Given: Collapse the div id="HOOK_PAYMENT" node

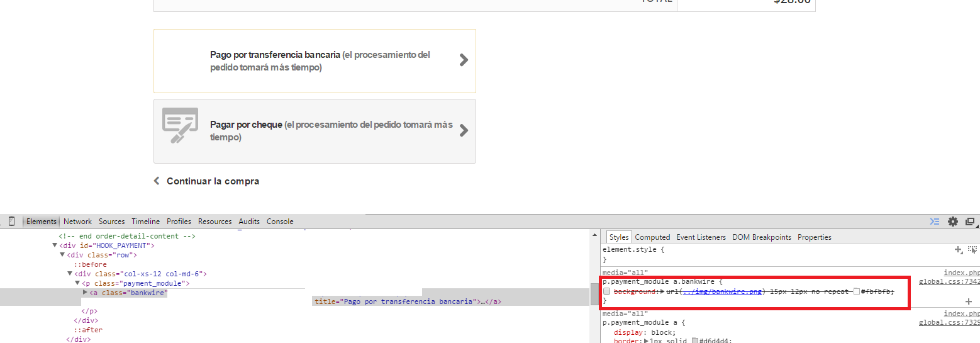Looking at the screenshot, I should [55, 245].
